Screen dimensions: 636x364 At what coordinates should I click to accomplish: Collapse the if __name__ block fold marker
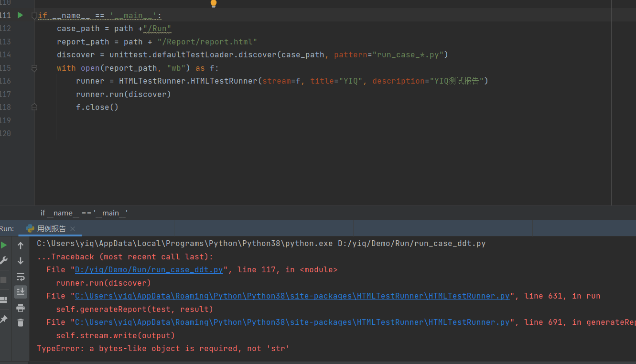coord(34,16)
